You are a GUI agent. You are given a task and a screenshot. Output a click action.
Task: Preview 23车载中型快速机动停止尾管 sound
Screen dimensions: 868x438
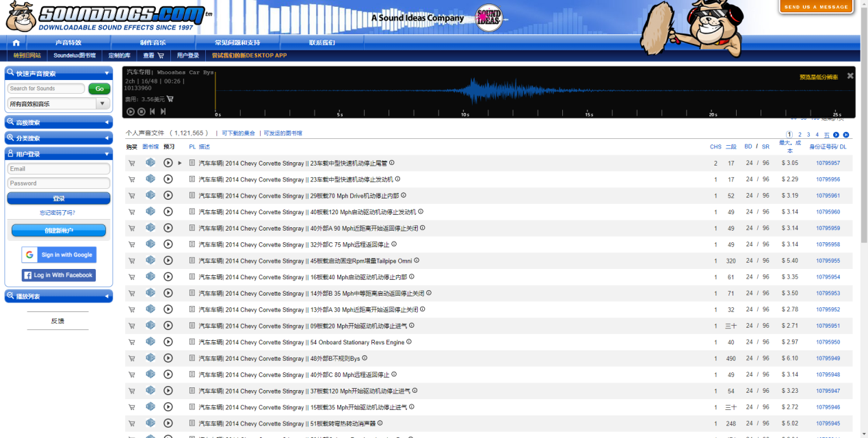click(x=168, y=163)
